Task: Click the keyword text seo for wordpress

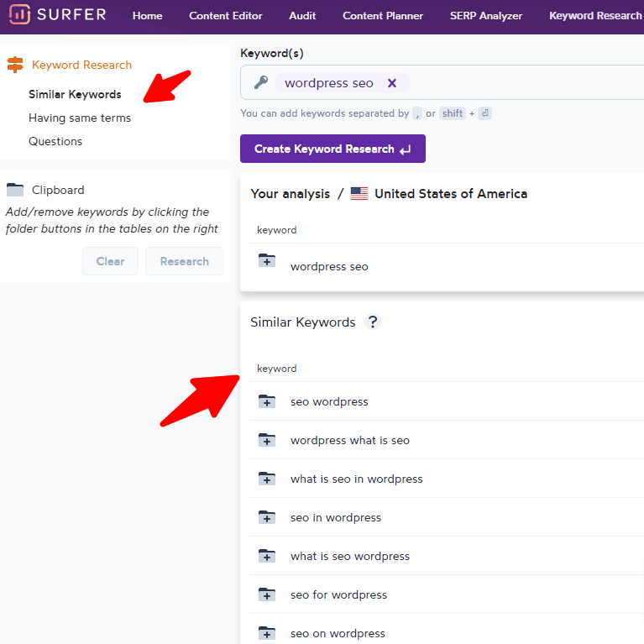Action: point(339,594)
